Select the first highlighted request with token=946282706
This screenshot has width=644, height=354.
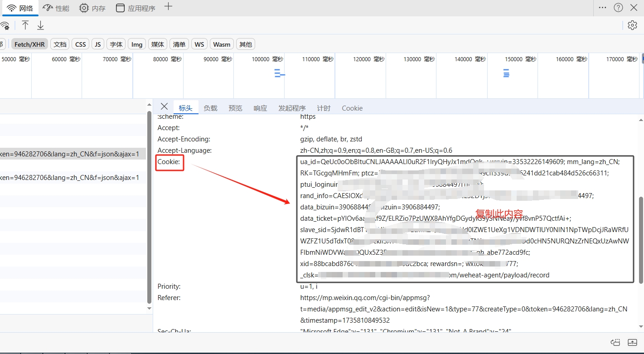[x=73, y=154]
